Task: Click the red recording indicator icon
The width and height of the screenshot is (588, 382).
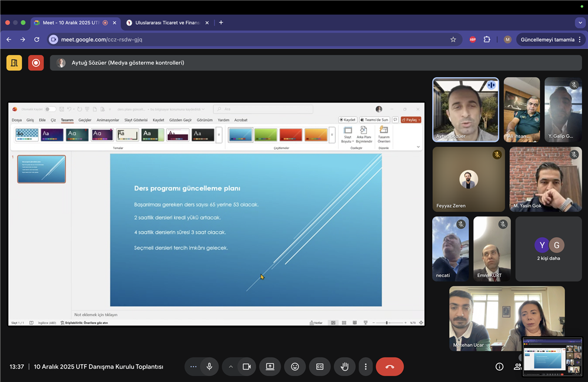Action: coord(36,63)
